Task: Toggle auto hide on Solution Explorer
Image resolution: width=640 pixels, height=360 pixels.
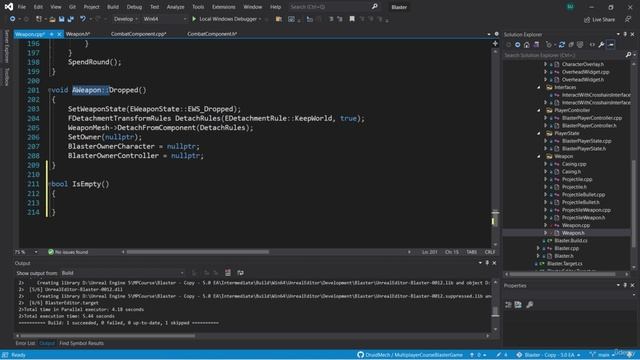Action: click(625, 34)
